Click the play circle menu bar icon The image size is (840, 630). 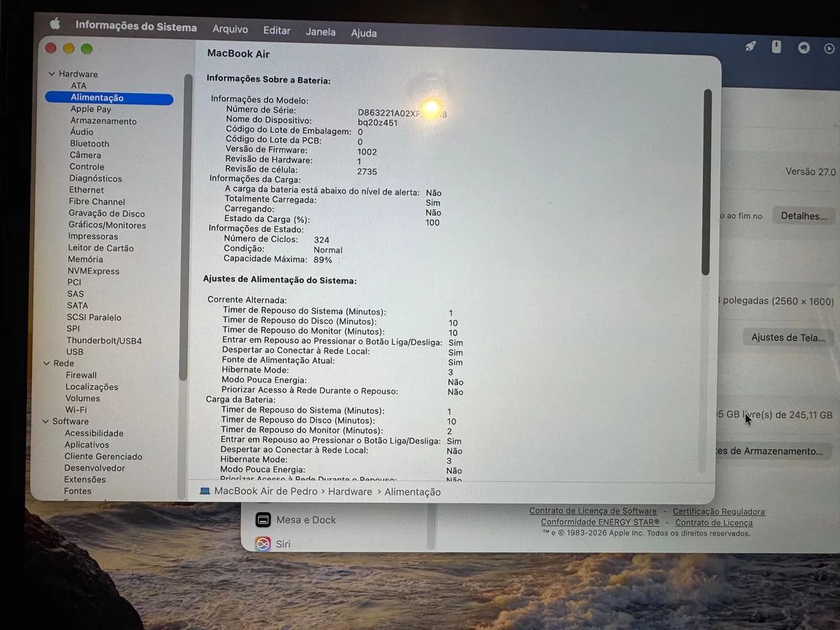tap(829, 48)
